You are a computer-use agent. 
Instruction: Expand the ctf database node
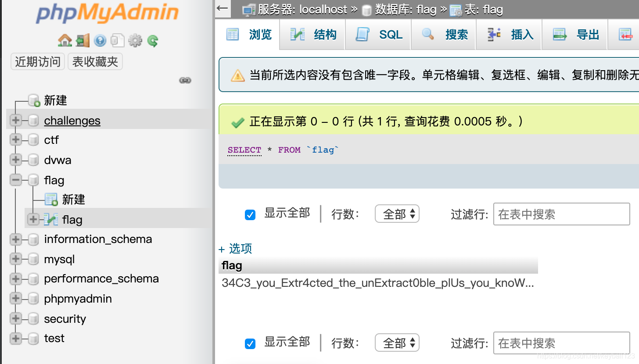[16, 140]
